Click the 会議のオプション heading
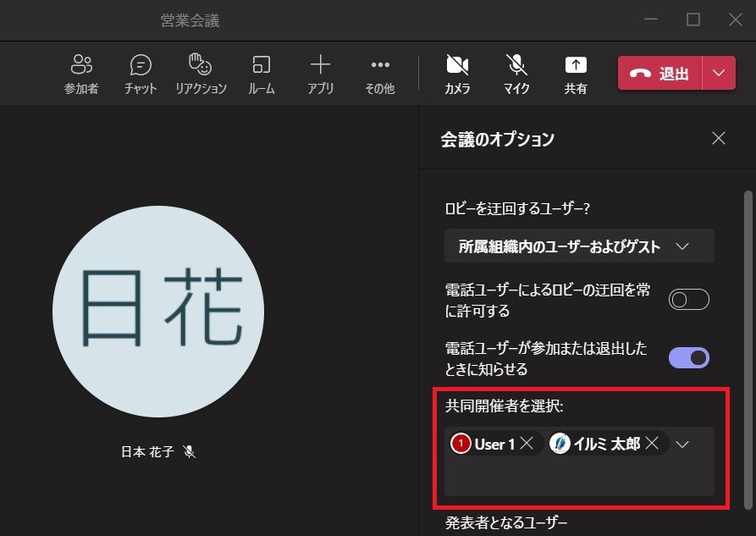This screenshot has height=536, width=756. coord(497,139)
